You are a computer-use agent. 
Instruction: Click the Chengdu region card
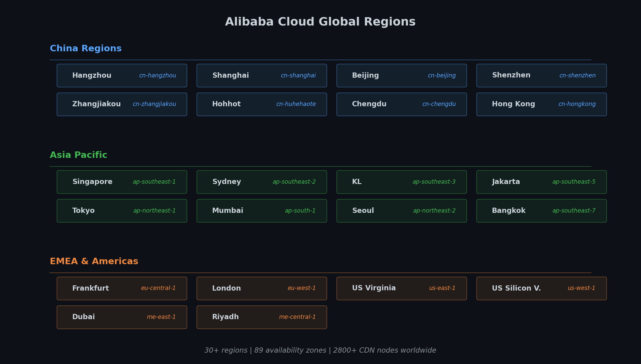pos(402,104)
